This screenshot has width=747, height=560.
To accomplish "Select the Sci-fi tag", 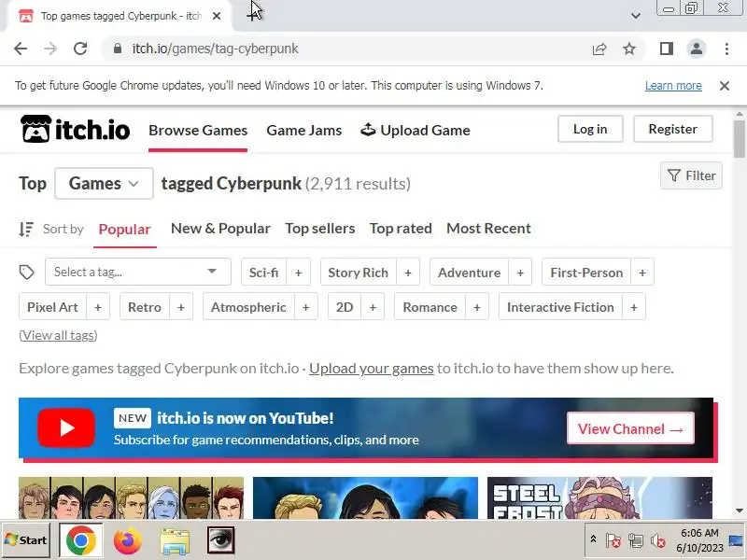I will (263, 273).
